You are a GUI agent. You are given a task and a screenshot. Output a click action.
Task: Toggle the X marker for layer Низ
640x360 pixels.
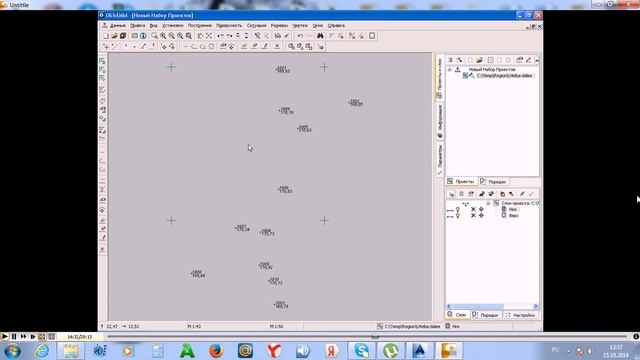(473, 209)
